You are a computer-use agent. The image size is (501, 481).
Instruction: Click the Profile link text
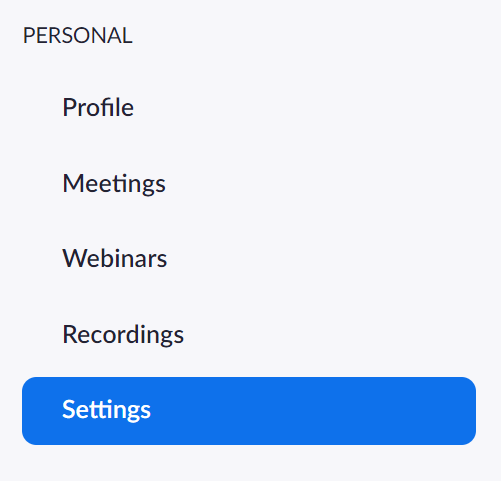98,107
